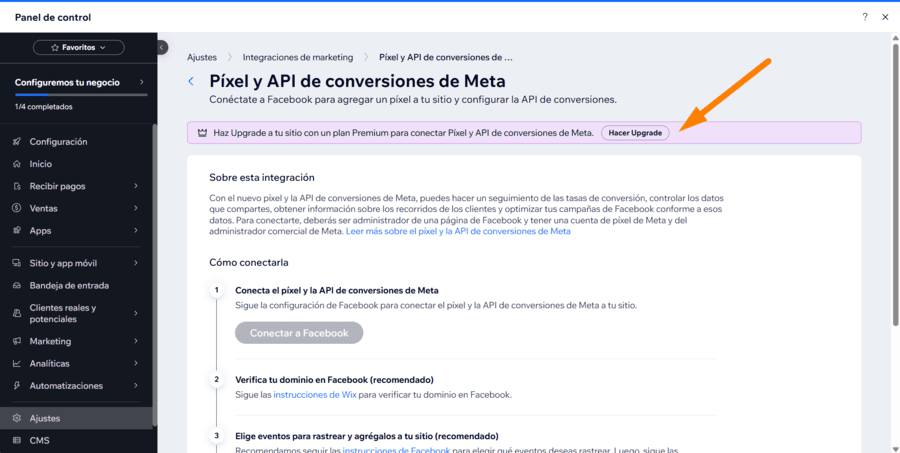
Task: Click the Píxel y API breadcrumb current page
Action: pyautogui.click(x=446, y=57)
